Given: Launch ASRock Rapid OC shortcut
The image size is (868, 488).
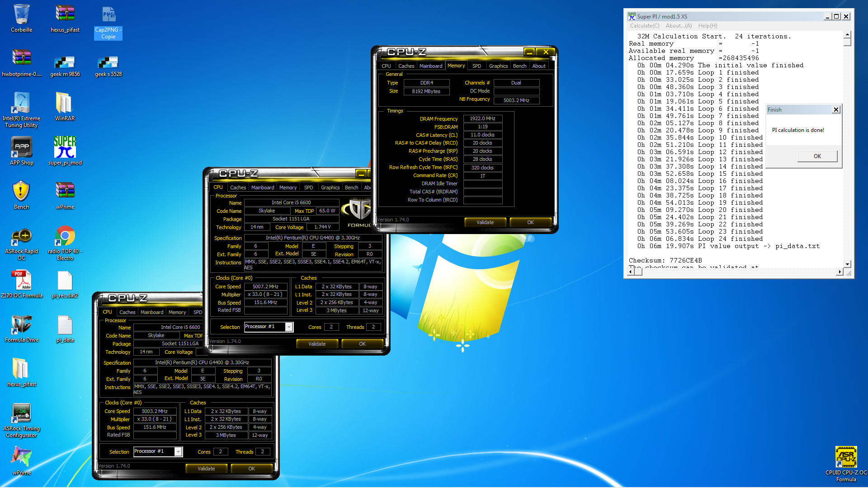Looking at the screenshot, I should point(21,244).
